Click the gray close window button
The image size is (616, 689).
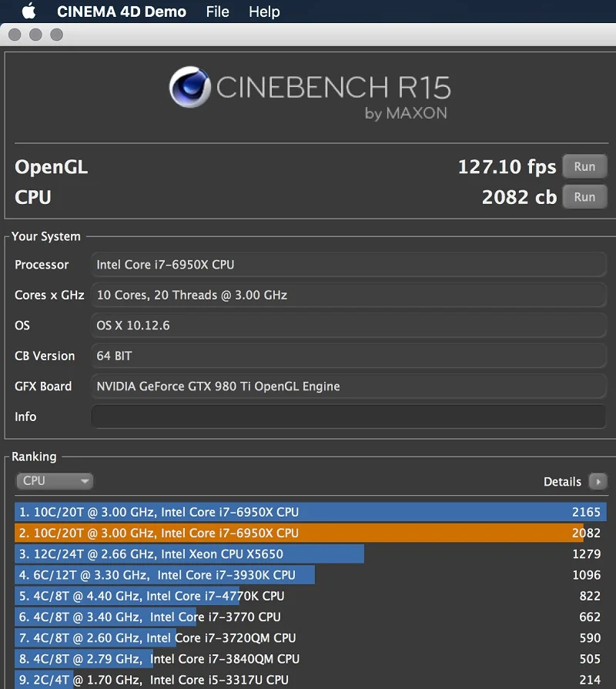point(15,35)
